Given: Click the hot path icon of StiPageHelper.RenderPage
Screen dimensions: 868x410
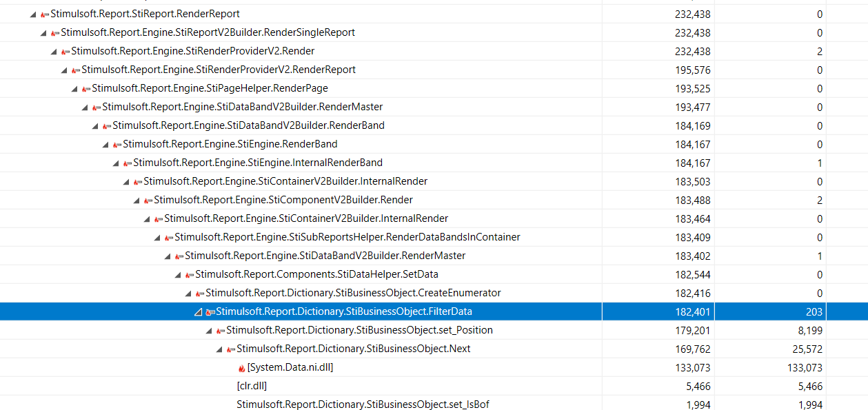Looking at the screenshot, I should pyautogui.click(x=86, y=89).
